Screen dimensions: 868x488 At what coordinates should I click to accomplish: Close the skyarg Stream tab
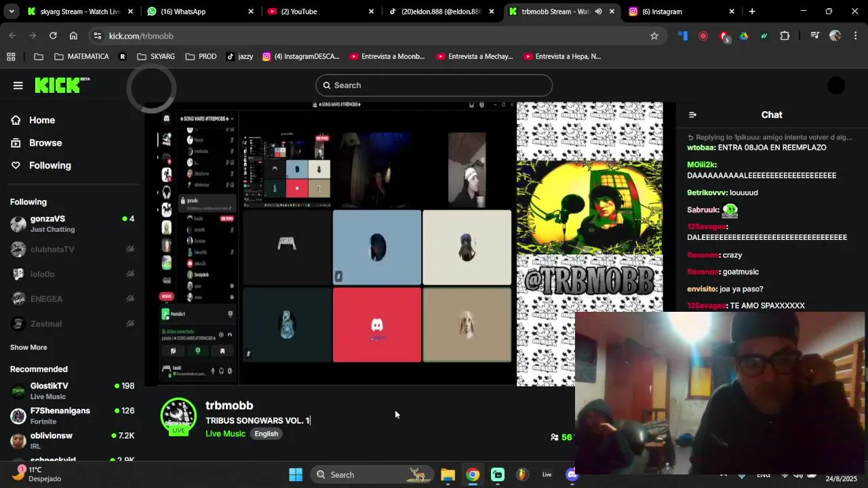click(130, 12)
